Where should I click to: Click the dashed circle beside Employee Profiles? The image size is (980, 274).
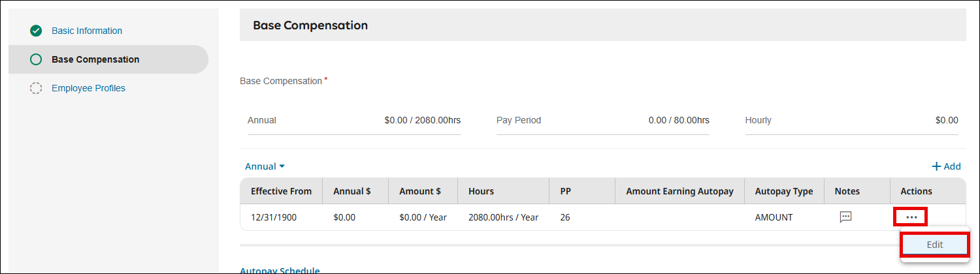36,88
